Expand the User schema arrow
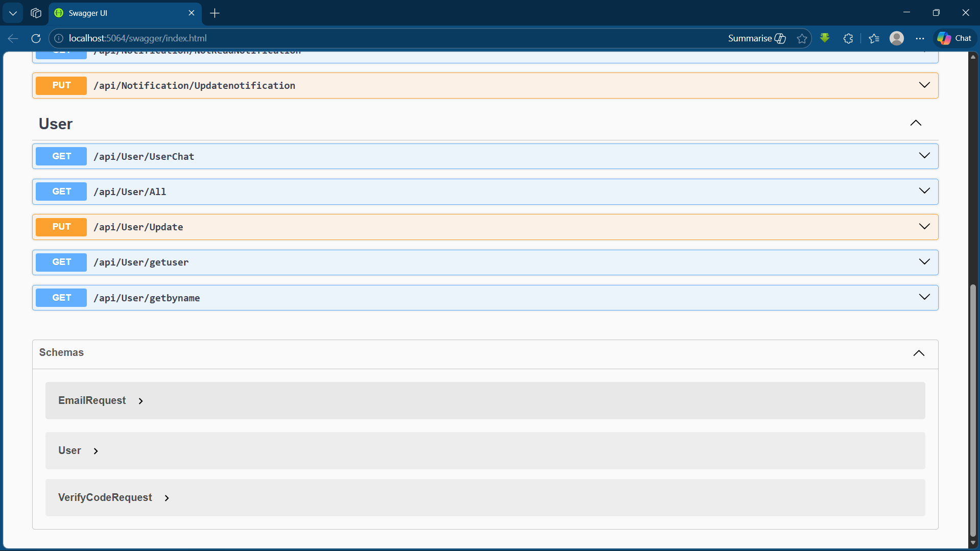Viewport: 980px width, 551px height. point(96,451)
